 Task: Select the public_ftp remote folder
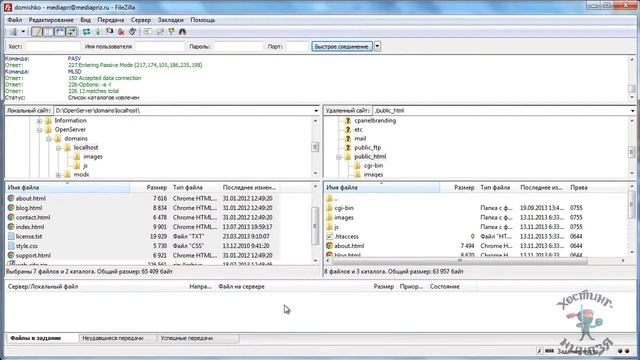(x=367, y=148)
